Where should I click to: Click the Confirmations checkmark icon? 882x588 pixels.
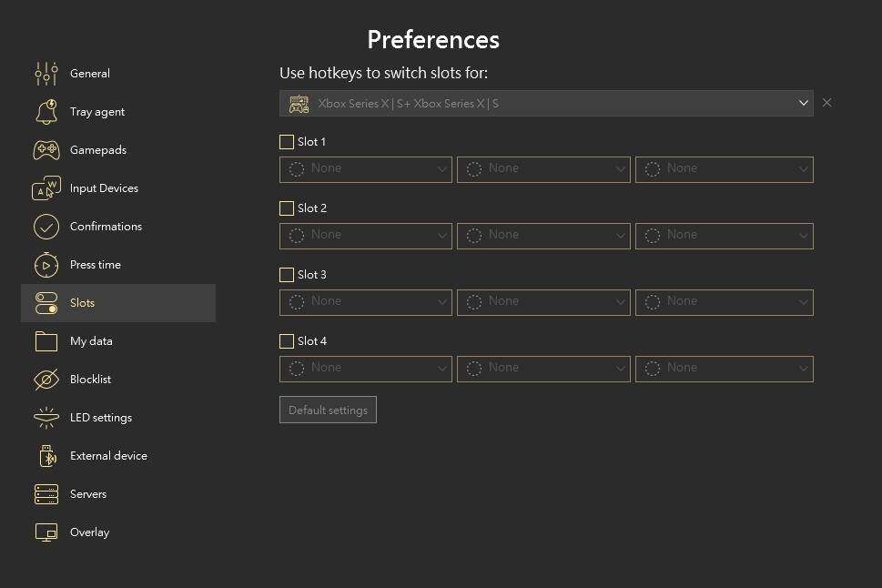pyautogui.click(x=46, y=227)
